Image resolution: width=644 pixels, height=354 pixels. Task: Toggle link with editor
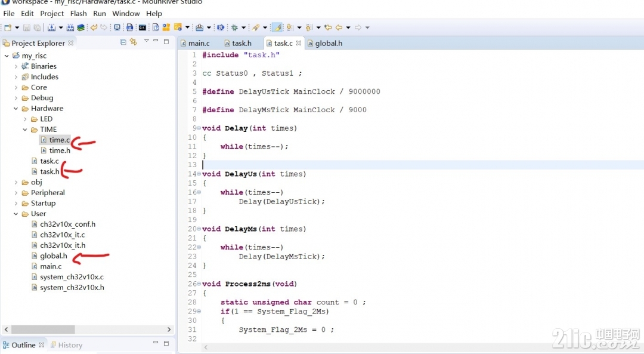134,42
